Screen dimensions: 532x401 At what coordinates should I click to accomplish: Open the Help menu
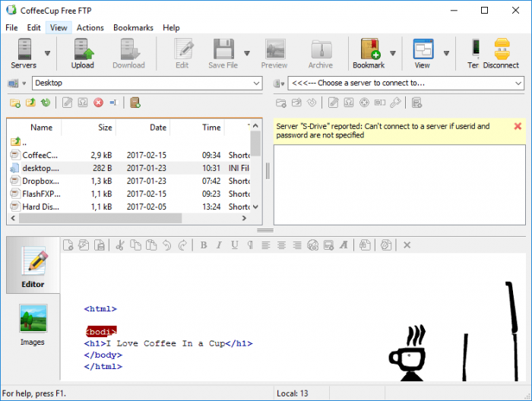(x=171, y=28)
